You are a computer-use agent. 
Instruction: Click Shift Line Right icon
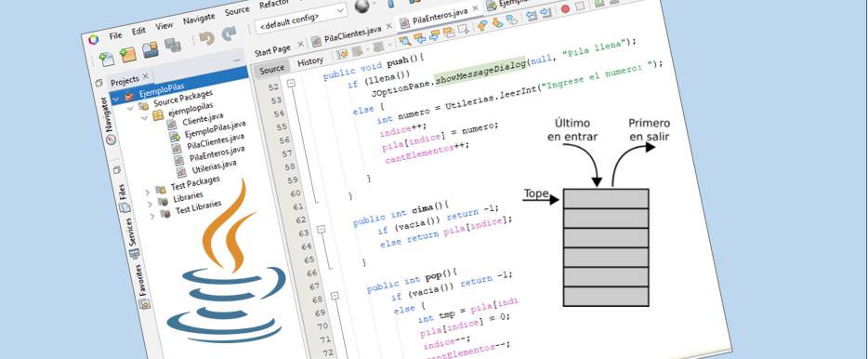coord(546,12)
